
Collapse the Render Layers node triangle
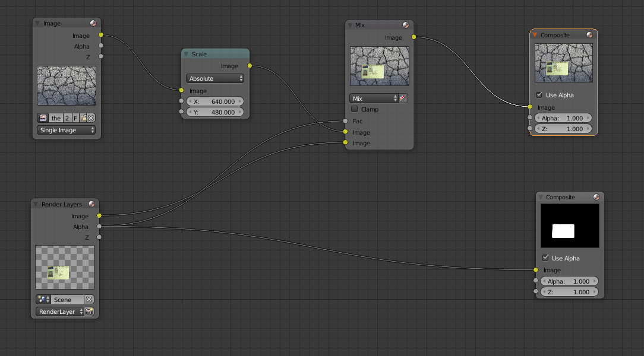(36, 204)
